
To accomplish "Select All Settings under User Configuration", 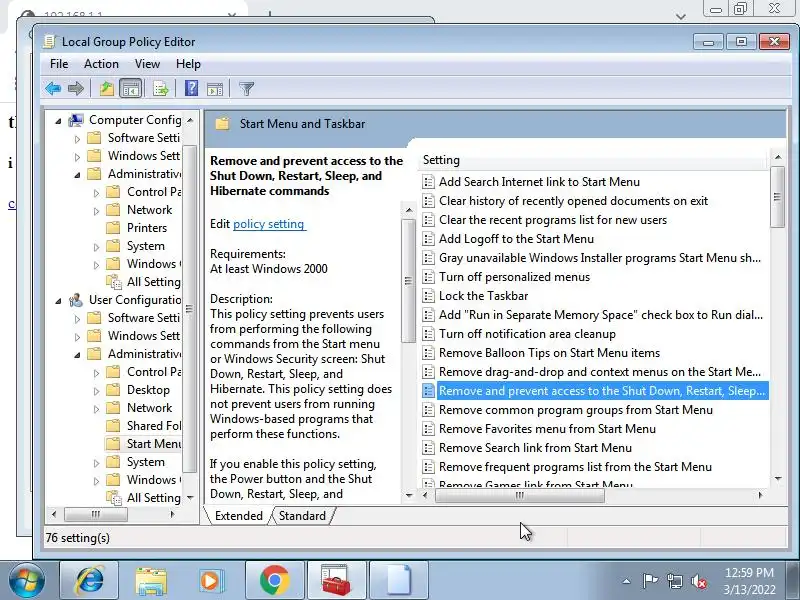I will 154,498.
